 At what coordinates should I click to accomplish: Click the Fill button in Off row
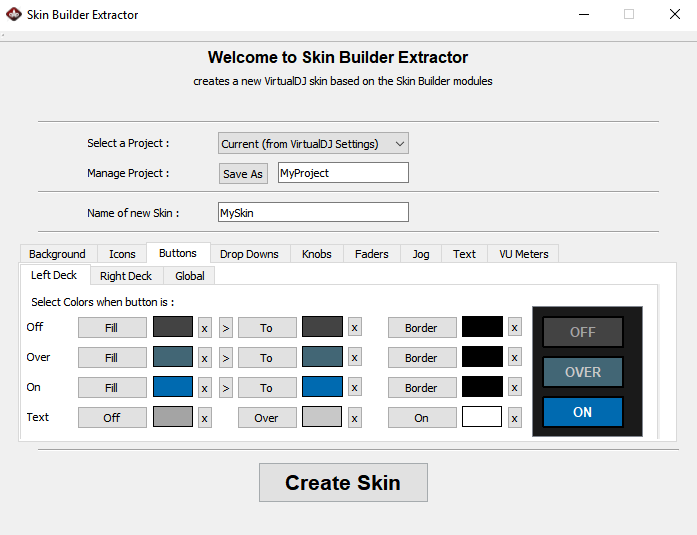pyautogui.click(x=112, y=328)
